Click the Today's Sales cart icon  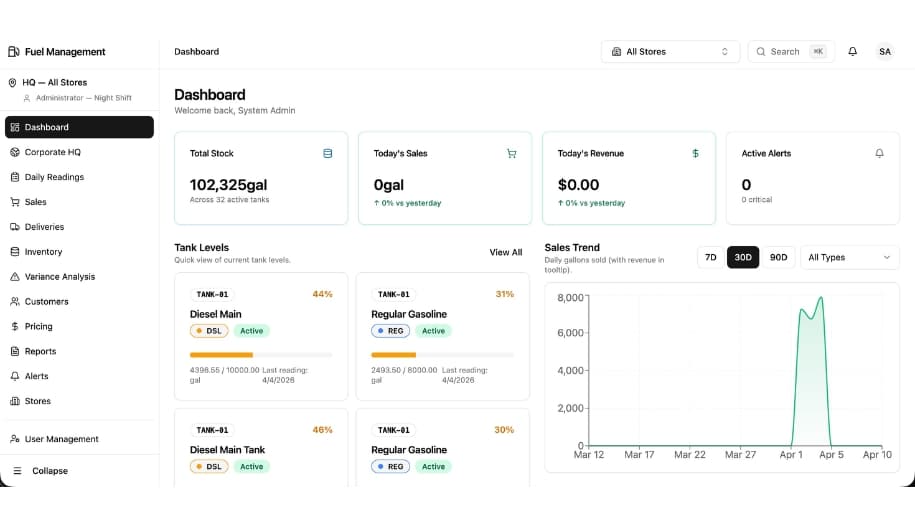click(511, 153)
